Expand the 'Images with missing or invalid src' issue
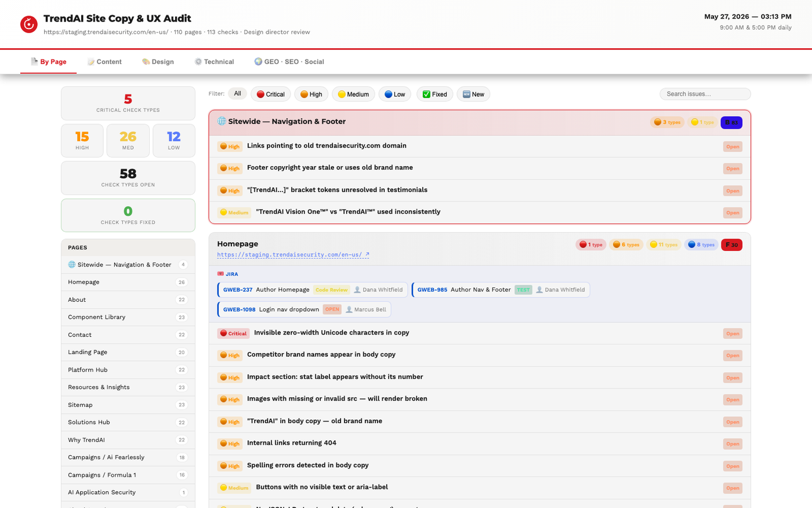The width and height of the screenshot is (812, 508). click(x=480, y=399)
